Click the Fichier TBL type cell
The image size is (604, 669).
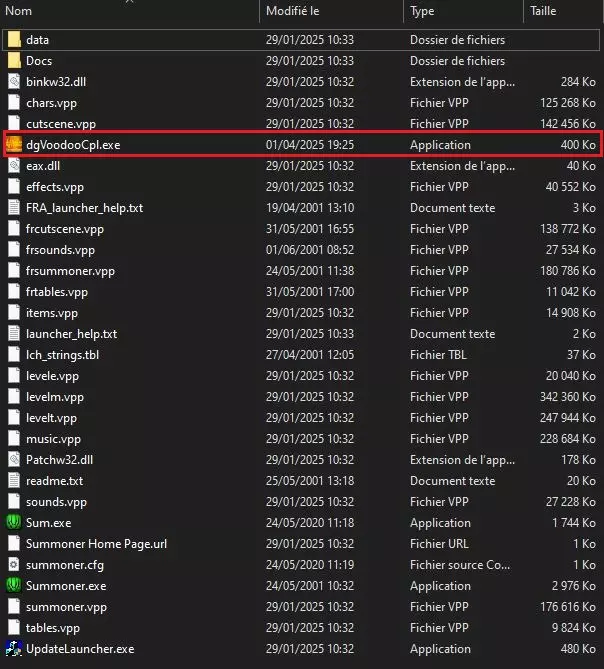(438, 355)
